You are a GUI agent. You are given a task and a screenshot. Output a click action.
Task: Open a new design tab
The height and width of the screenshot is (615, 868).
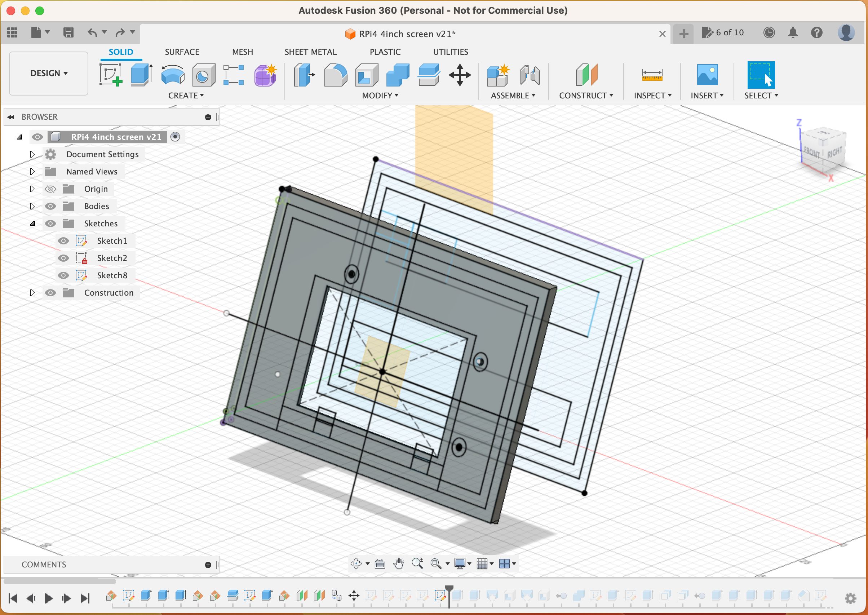coord(683,34)
